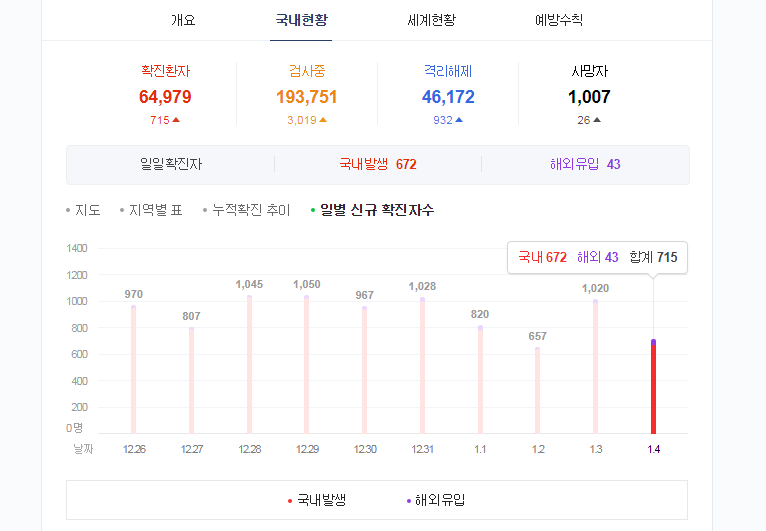This screenshot has width=766, height=531.
Task: Click the 1.4 date axis label
Action: [654, 449]
